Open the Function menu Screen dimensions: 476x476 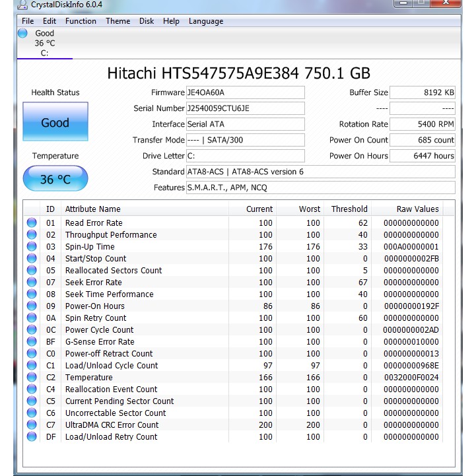point(81,21)
